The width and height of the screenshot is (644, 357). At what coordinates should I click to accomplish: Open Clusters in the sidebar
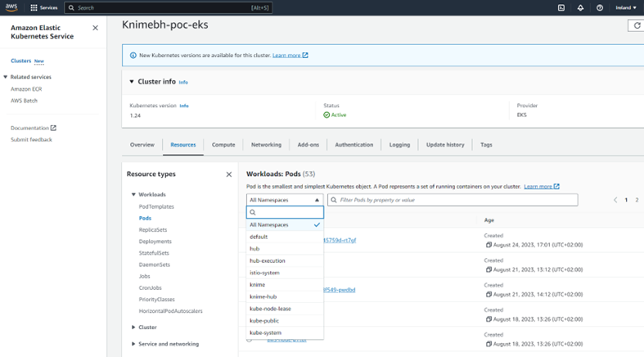(x=21, y=61)
